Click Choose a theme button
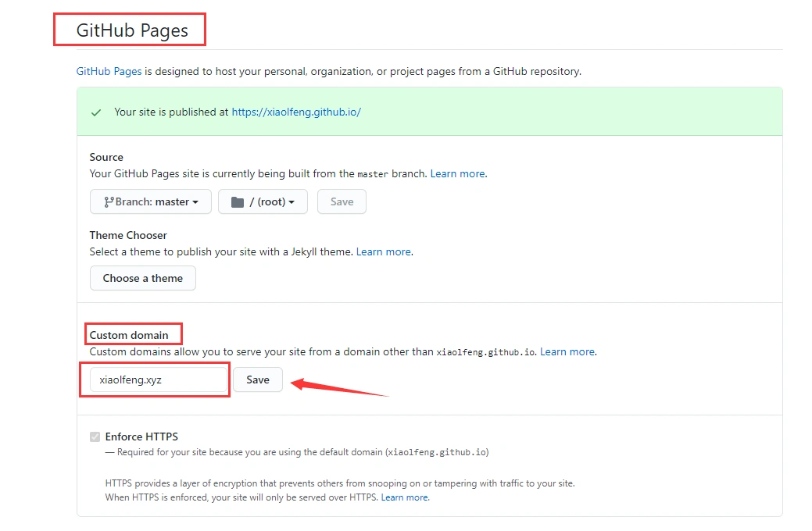The height and width of the screenshot is (531, 812). pyautogui.click(x=143, y=278)
